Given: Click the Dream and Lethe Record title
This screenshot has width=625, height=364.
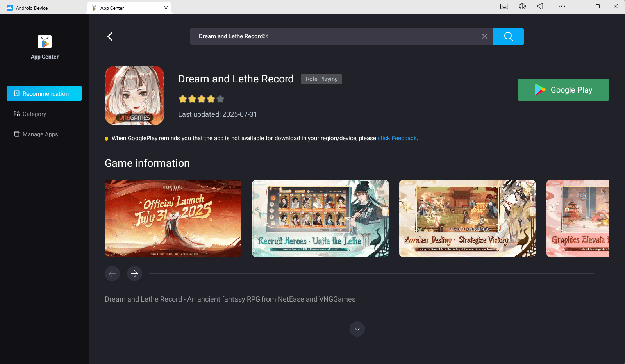Looking at the screenshot, I should [236, 79].
